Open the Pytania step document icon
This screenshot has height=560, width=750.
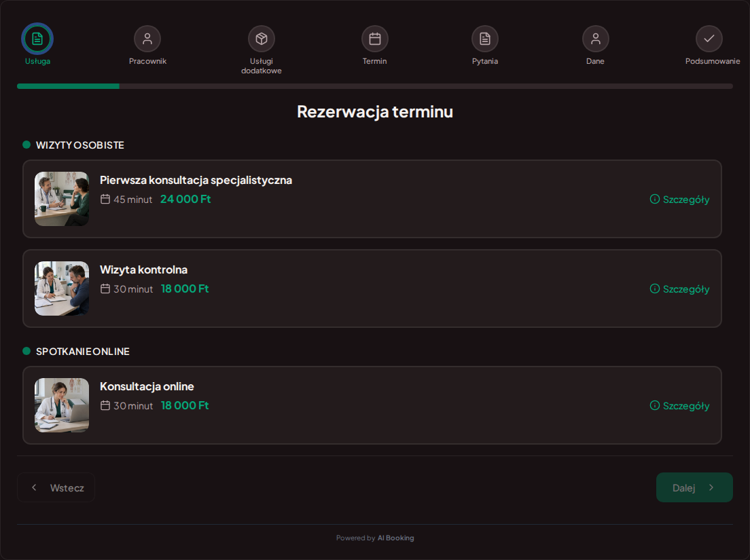click(485, 39)
